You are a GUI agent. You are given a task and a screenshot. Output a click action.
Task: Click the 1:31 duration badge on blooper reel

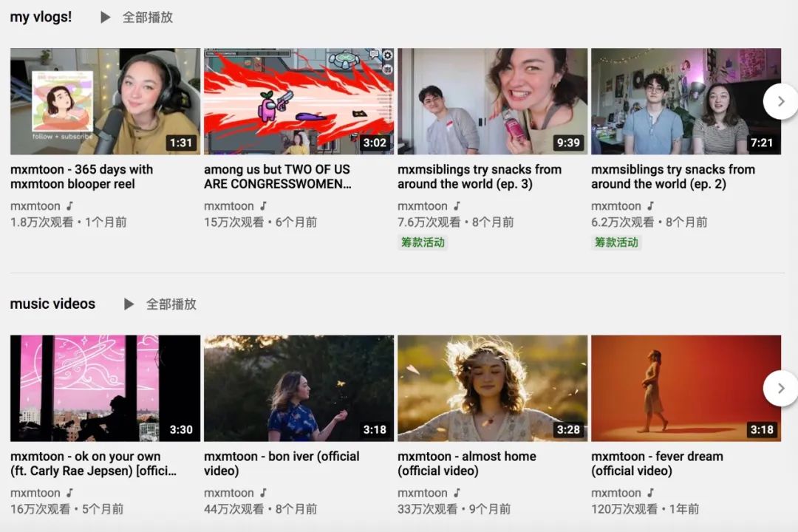point(181,143)
